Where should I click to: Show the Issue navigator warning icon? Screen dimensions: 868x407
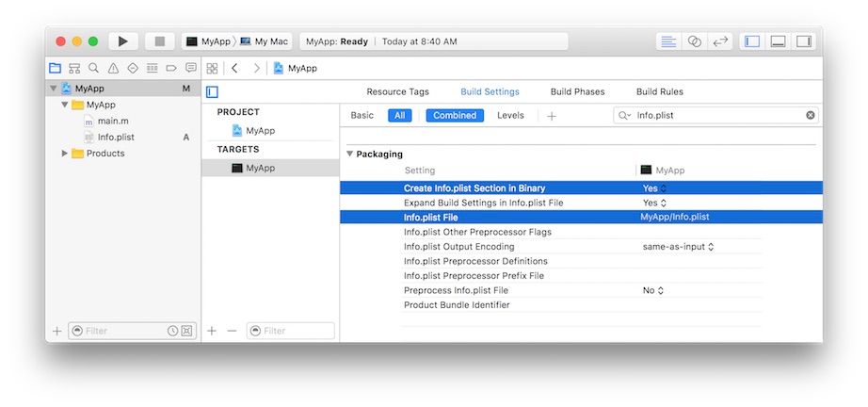[113, 69]
